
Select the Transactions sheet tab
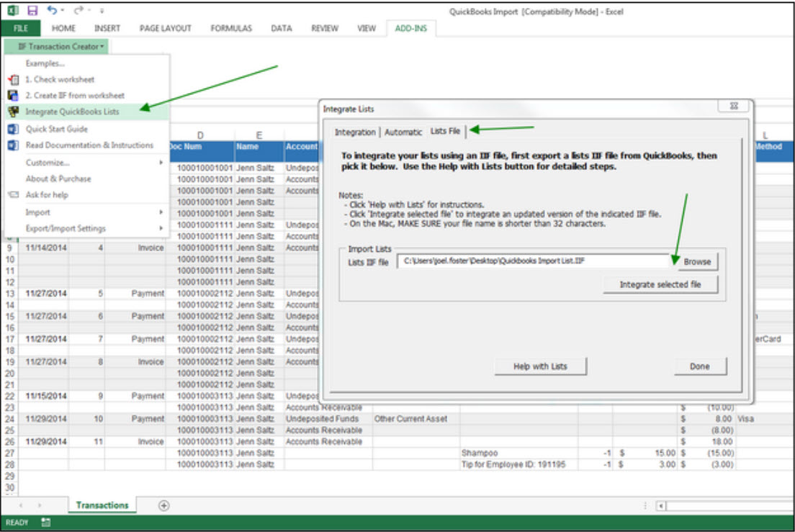pyautogui.click(x=102, y=505)
